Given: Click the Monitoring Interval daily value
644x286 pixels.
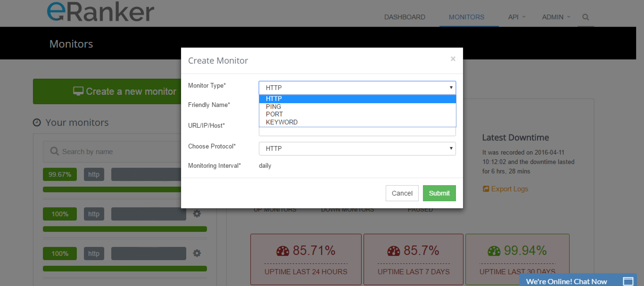Looking at the screenshot, I should 265,166.
